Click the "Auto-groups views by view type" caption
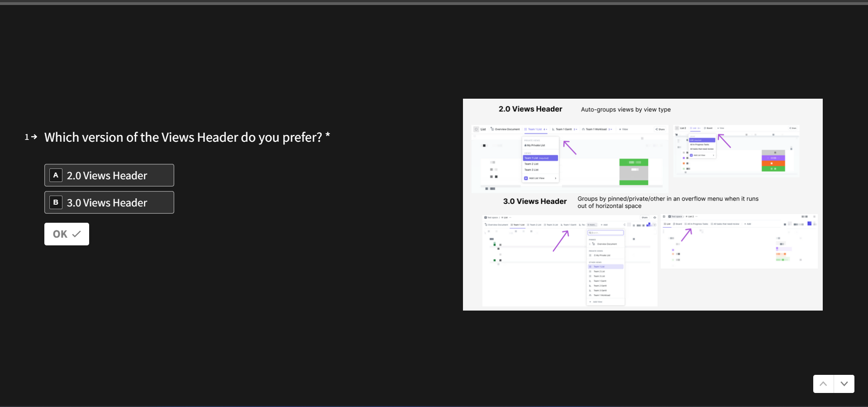Viewport: 868px width, 407px height. [x=626, y=110]
